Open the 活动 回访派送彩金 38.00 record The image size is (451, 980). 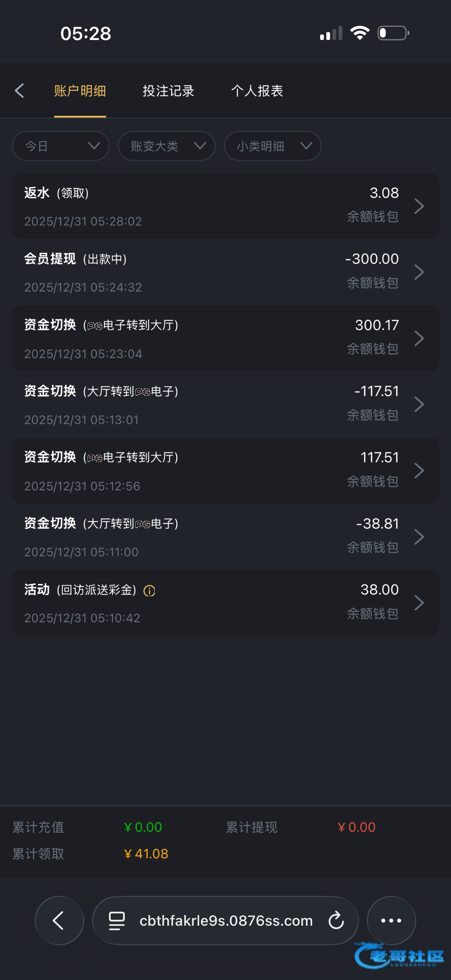(225, 603)
